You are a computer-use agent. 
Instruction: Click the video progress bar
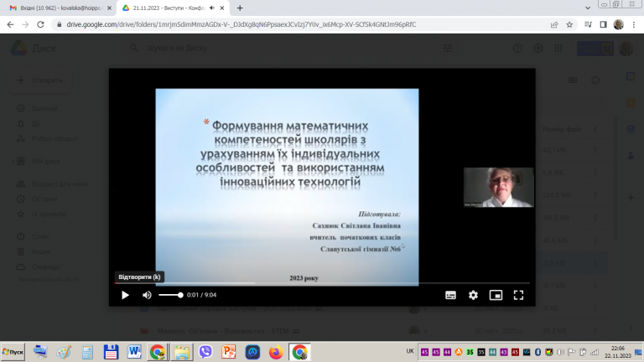click(322, 283)
